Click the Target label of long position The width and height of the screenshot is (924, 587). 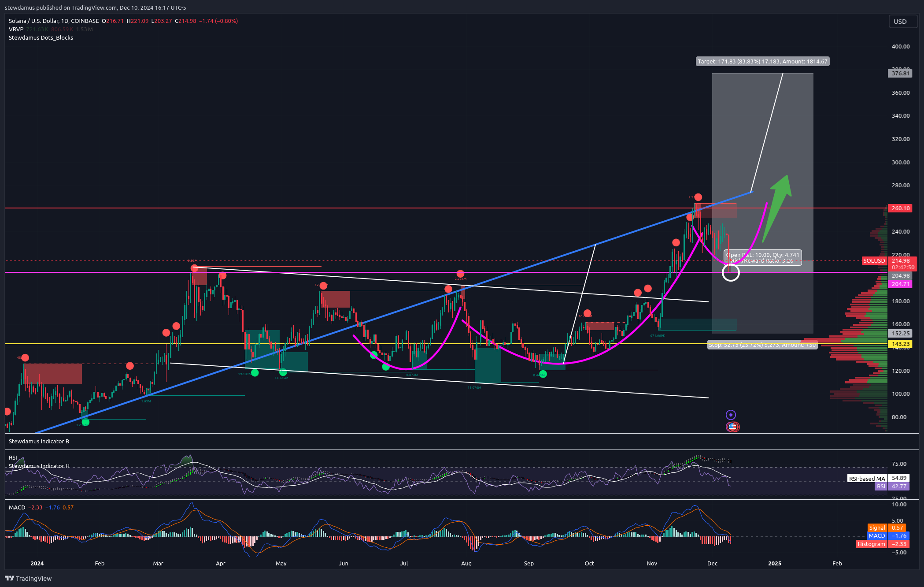(x=762, y=62)
